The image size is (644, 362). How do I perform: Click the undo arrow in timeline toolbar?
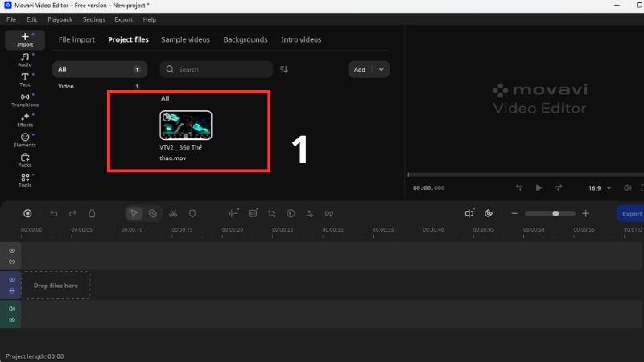click(x=54, y=213)
